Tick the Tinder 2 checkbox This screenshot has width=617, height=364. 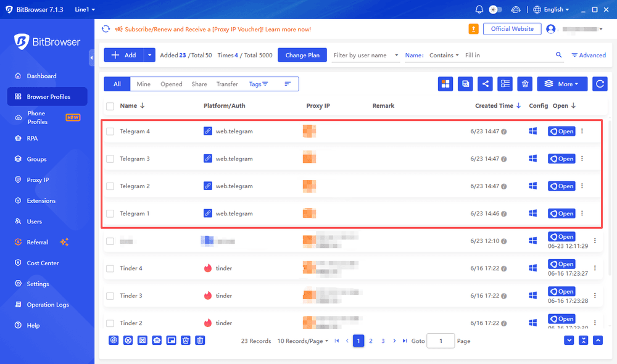pos(110,323)
